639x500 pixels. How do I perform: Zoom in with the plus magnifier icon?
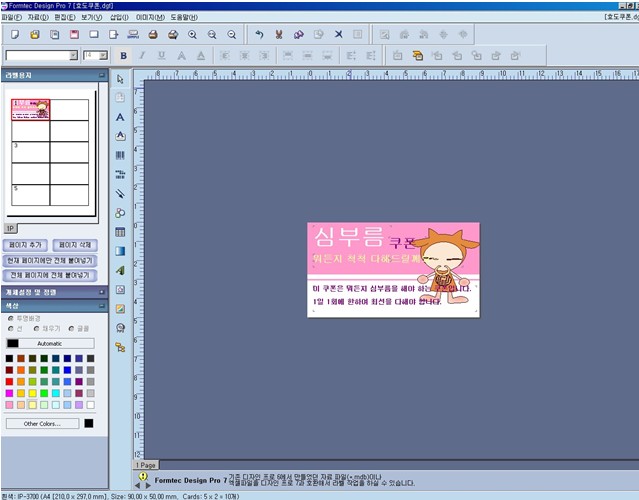pos(192,35)
